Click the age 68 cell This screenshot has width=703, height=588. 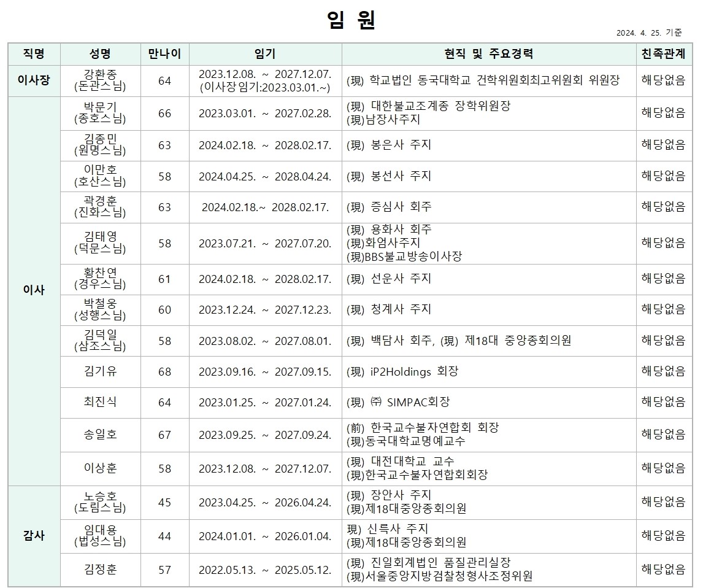[164, 371]
